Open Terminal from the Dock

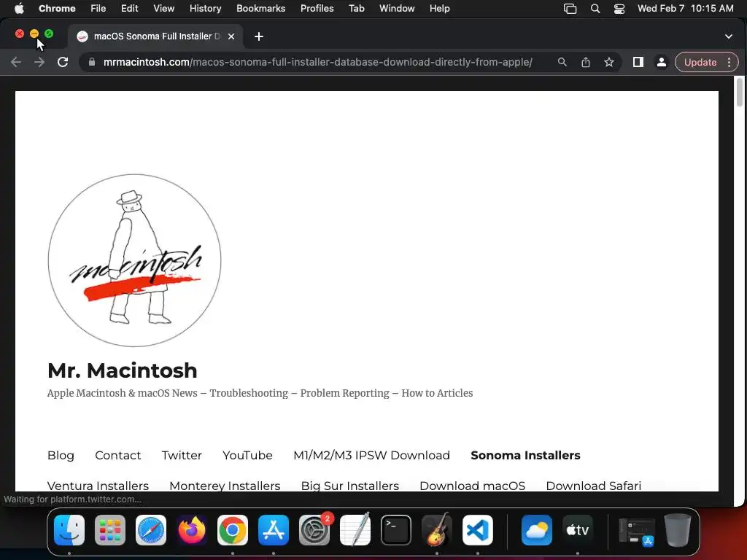[x=396, y=530]
